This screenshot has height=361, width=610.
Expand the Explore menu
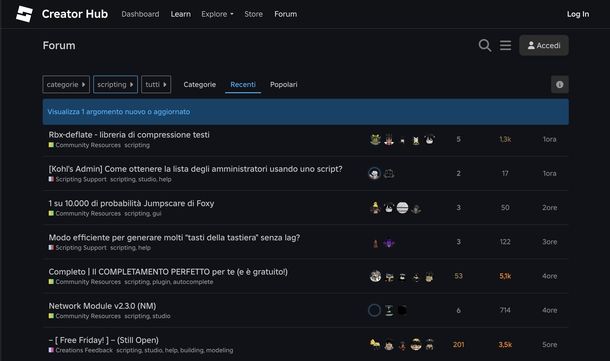click(217, 14)
